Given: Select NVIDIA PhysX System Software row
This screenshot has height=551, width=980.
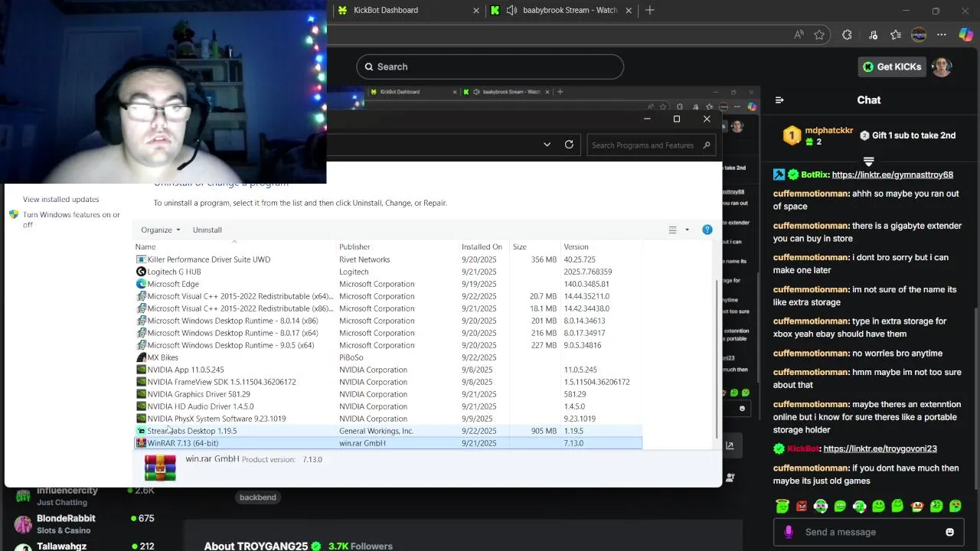Looking at the screenshot, I should pyautogui.click(x=388, y=419).
